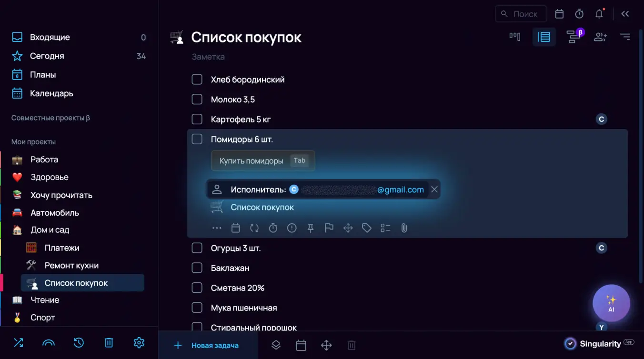Image resolution: width=644 pixels, height=359 pixels.
Task: Click assignee avatar on Огурцы 3 шт. row
Action: click(602, 248)
